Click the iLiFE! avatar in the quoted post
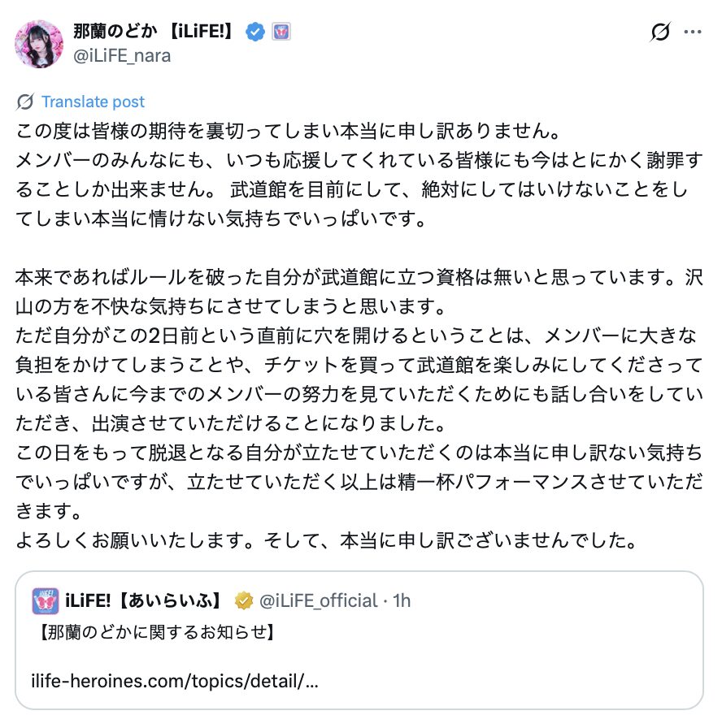Viewport: 722px width, 728px height. click(45, 601)
